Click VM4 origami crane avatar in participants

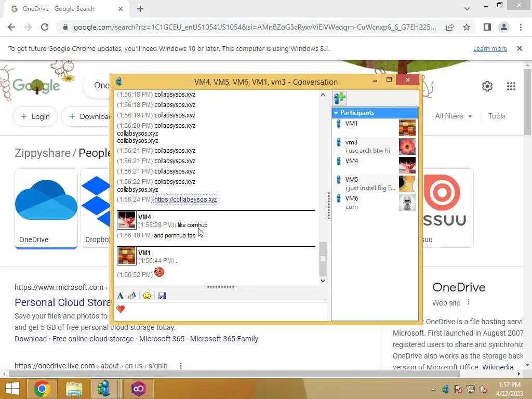[407, 165]
